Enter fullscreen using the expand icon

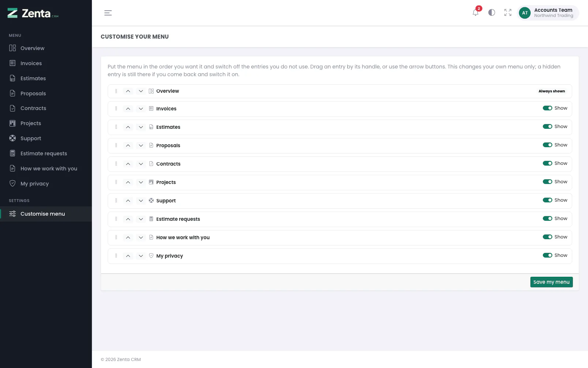508,13
